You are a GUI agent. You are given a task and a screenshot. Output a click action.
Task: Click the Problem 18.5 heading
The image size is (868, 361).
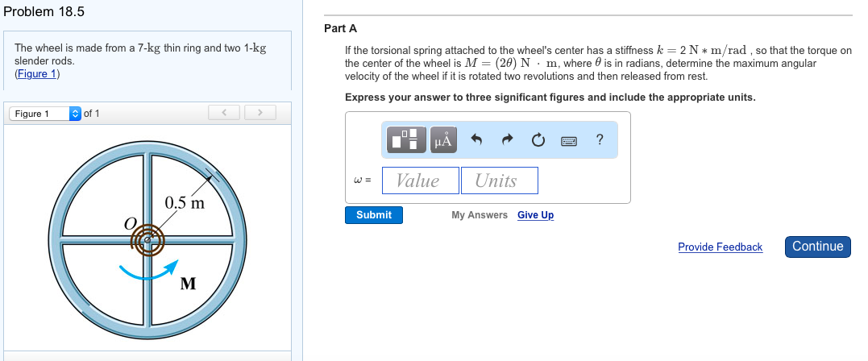point(44,11)
